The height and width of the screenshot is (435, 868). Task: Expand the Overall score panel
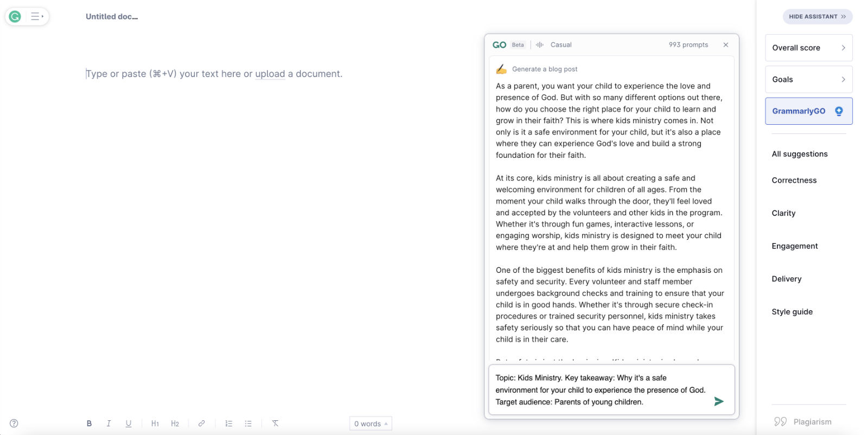pyautogui.click(x=809, y=48)
